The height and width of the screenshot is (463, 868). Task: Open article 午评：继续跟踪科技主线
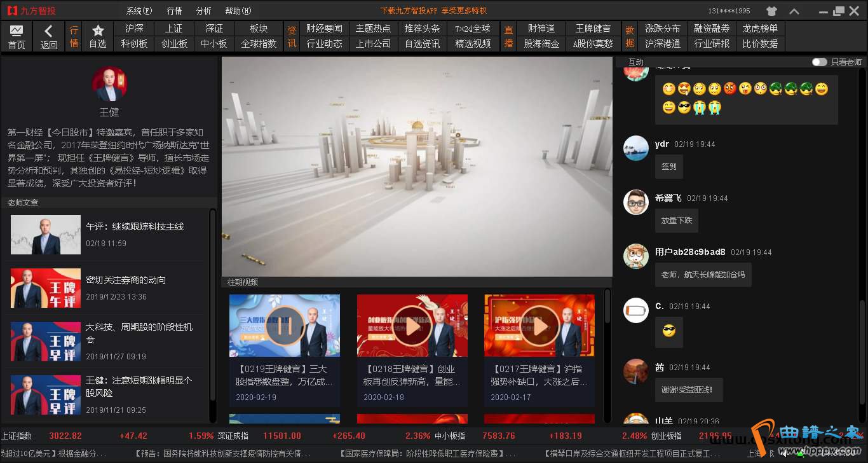click(135, 226)
